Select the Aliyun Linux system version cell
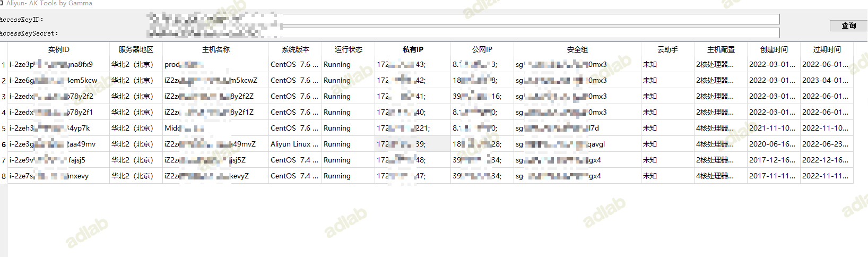Screen dimensions: 868x257 click(x=294, y=144)
